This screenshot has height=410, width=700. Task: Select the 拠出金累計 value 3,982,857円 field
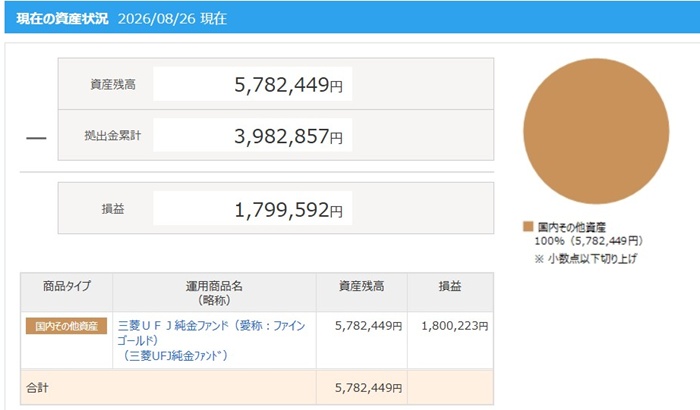coord(252,135)
